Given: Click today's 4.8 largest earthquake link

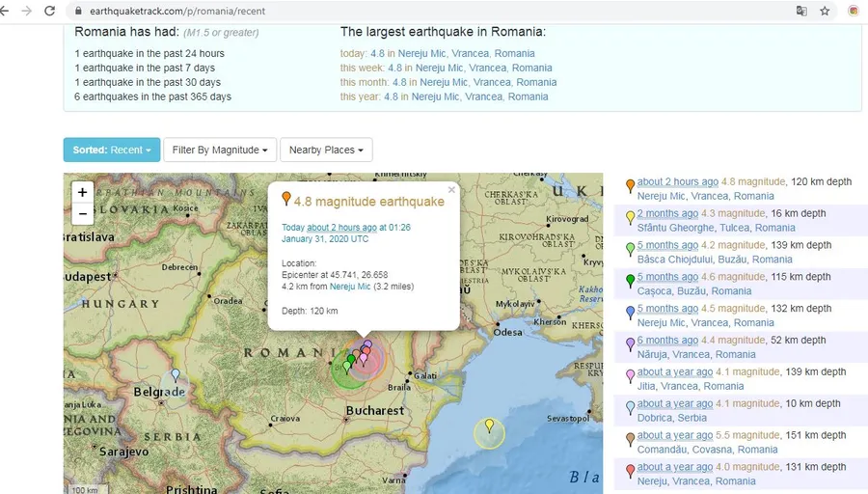Looking at the screenshot, I should 377,53.
